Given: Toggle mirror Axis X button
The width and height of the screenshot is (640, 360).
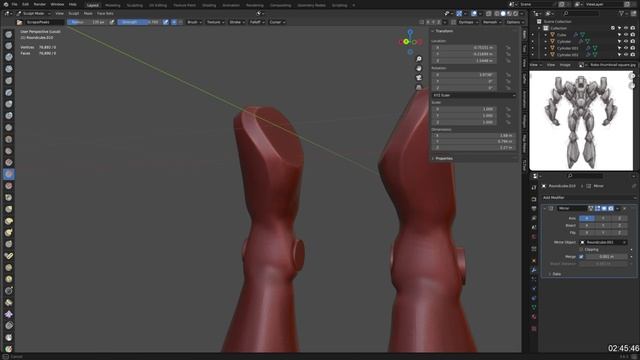Looking at the screenshot, I should 587,218.
